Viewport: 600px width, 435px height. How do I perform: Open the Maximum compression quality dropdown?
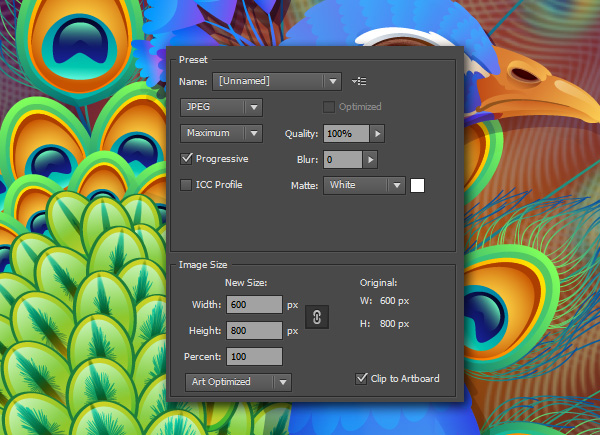[221, 133]
